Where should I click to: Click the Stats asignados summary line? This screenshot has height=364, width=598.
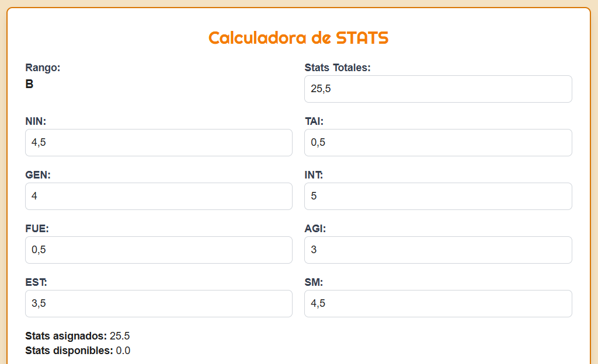click(x=77, y=336)
